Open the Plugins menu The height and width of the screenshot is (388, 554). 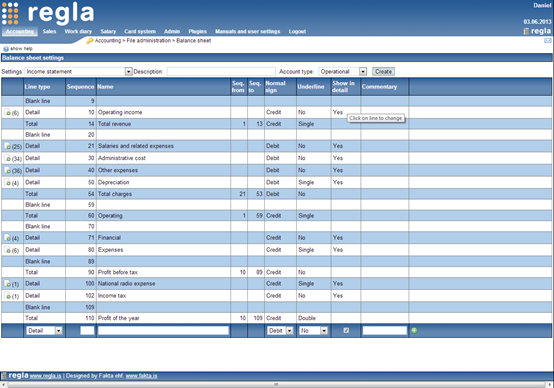[198, 31]
